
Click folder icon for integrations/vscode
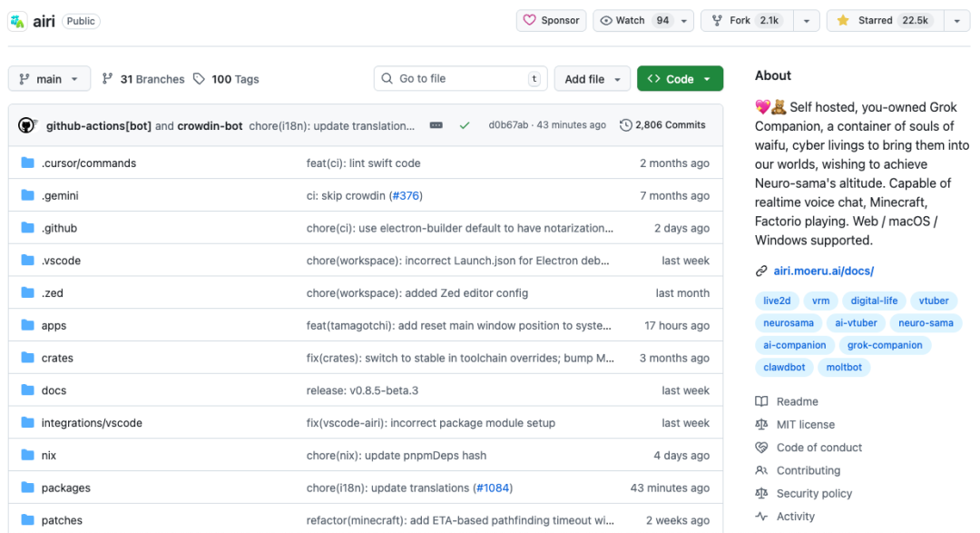[x=27, y=422]
